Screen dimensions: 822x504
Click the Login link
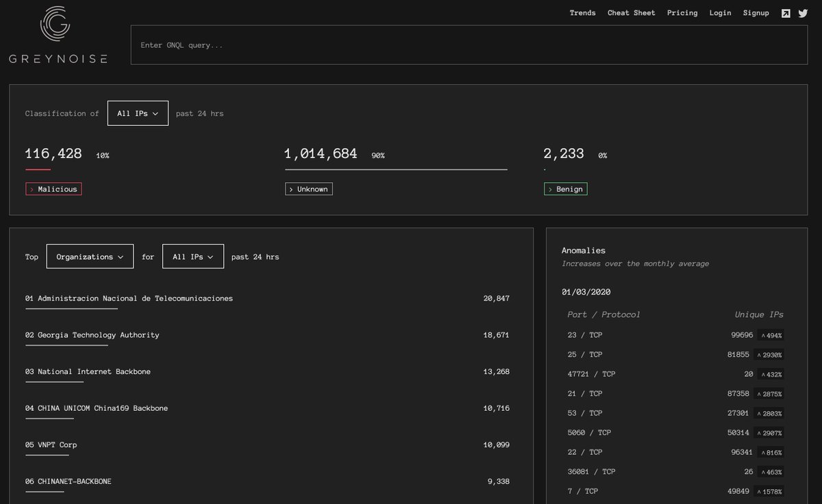[720, 13]
